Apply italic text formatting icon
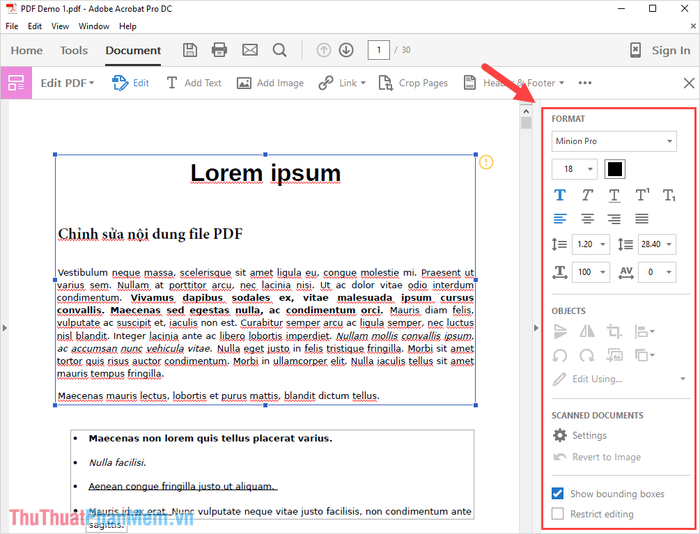The width and height of the screenshot is (700, 534). 588,195
